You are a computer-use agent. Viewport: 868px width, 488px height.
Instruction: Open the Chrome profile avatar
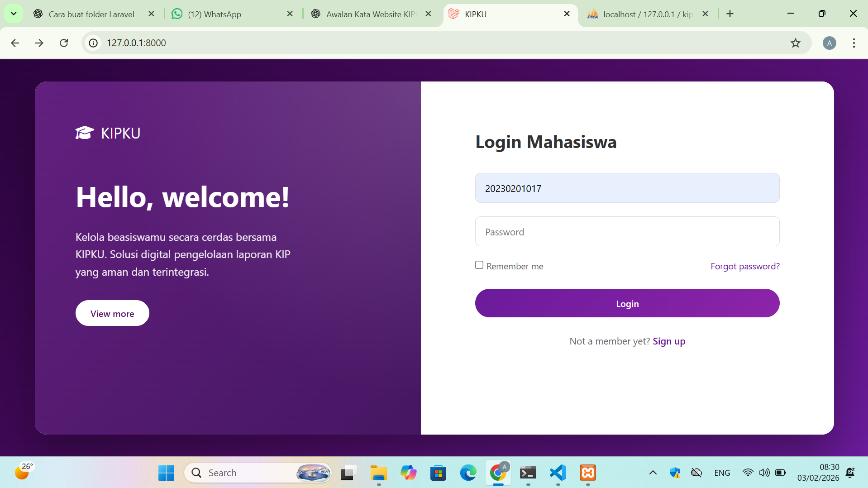[x=829, y=43]
